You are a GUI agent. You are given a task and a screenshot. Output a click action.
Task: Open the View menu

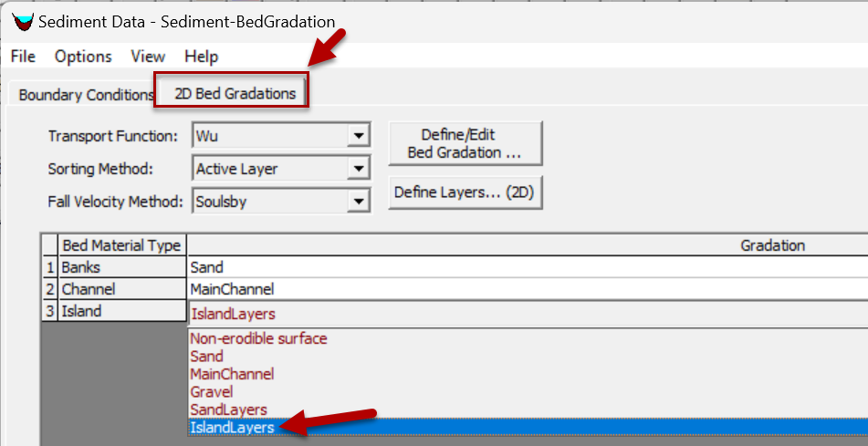pyautogui.click(x=148, y=57)
